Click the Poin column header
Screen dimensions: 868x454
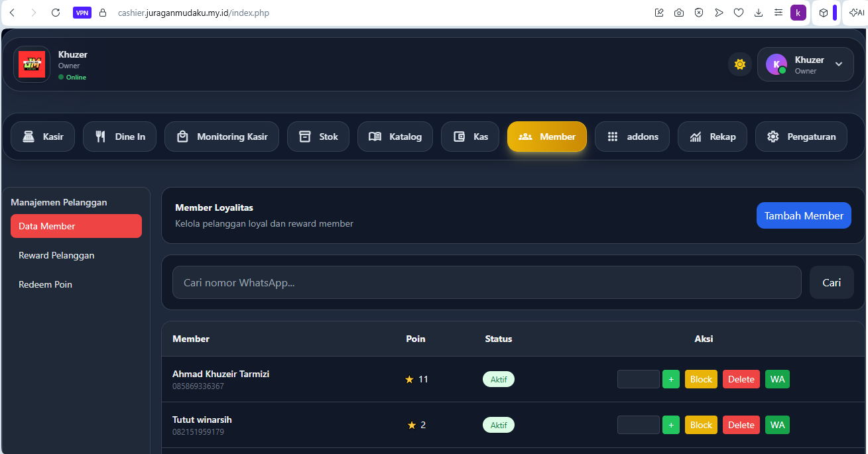coord(416,339)
